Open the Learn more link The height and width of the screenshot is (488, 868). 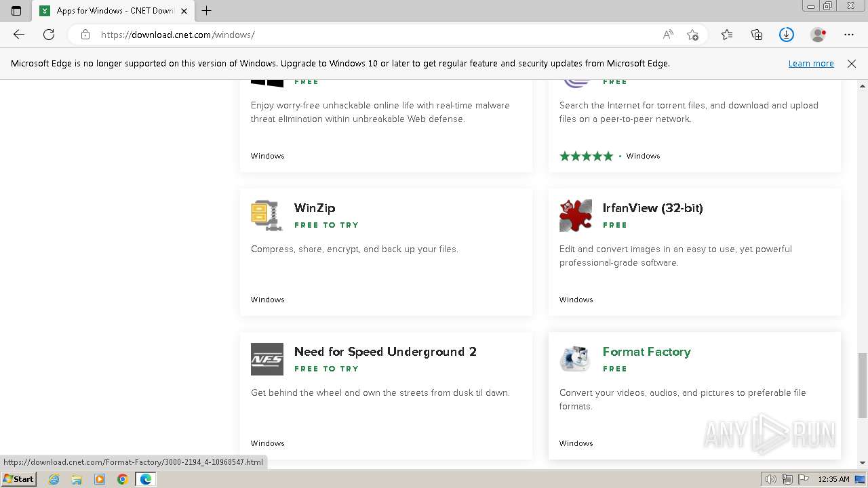(x=811, y=63)
